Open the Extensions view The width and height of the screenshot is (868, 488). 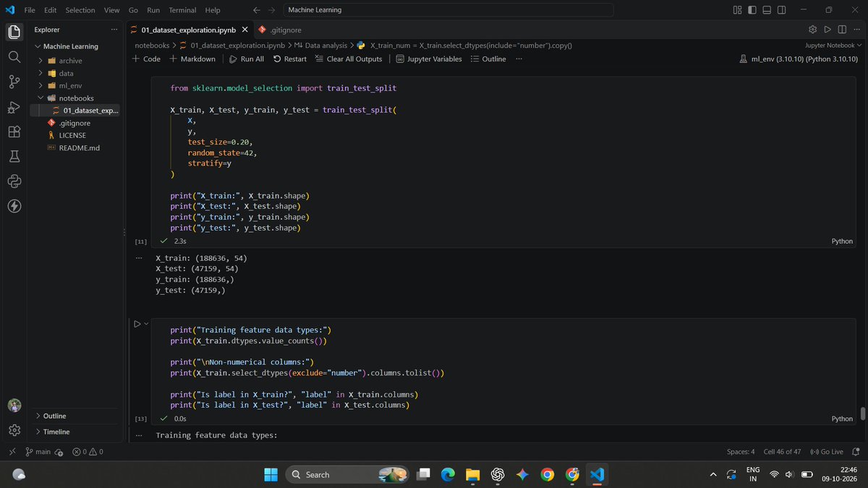coord(14,132)
